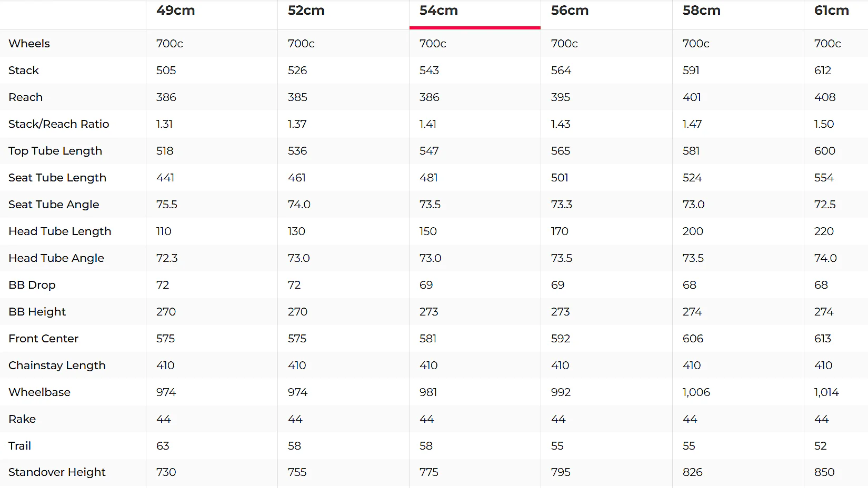Viewport: 868px width, 488px height.
Task: Select the 52cm size column header
Action: click(x=306, y=11)
